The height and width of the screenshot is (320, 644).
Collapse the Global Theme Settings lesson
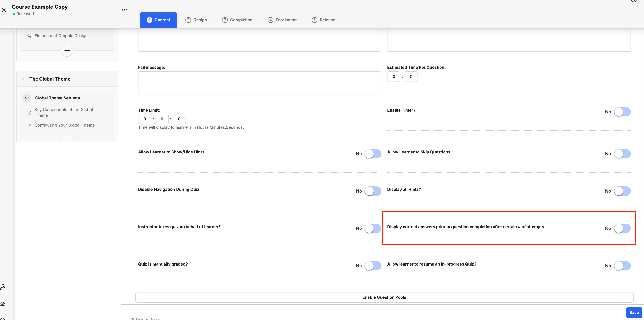pos(27,98)
